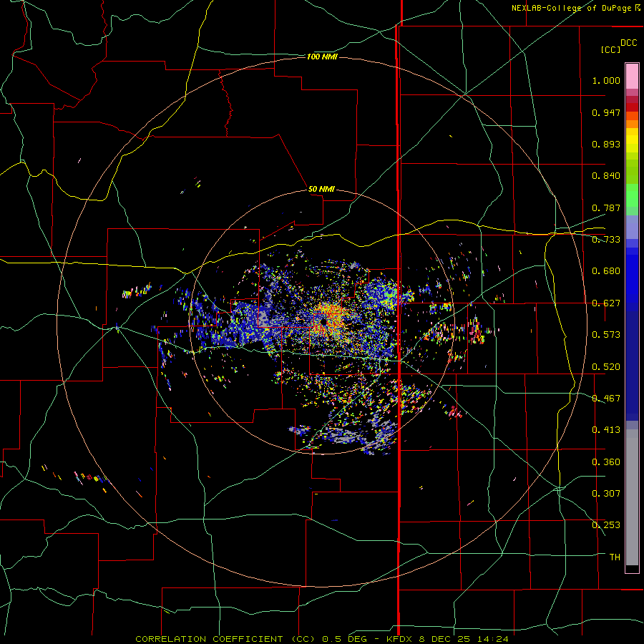Viewport: 644px width, 644px height.
Task: Click the [CC] units label above the scale
Action: pyautogui.click(x=610, y=49)
